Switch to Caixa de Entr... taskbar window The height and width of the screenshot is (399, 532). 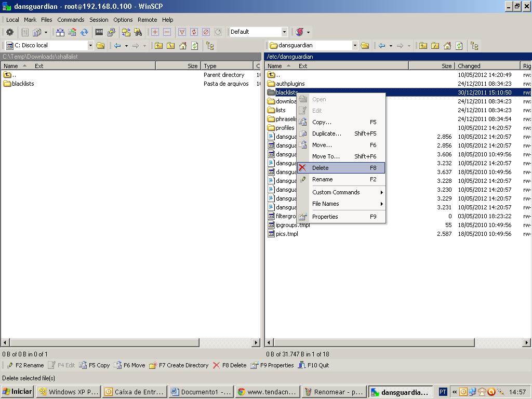tap(135, 392)
